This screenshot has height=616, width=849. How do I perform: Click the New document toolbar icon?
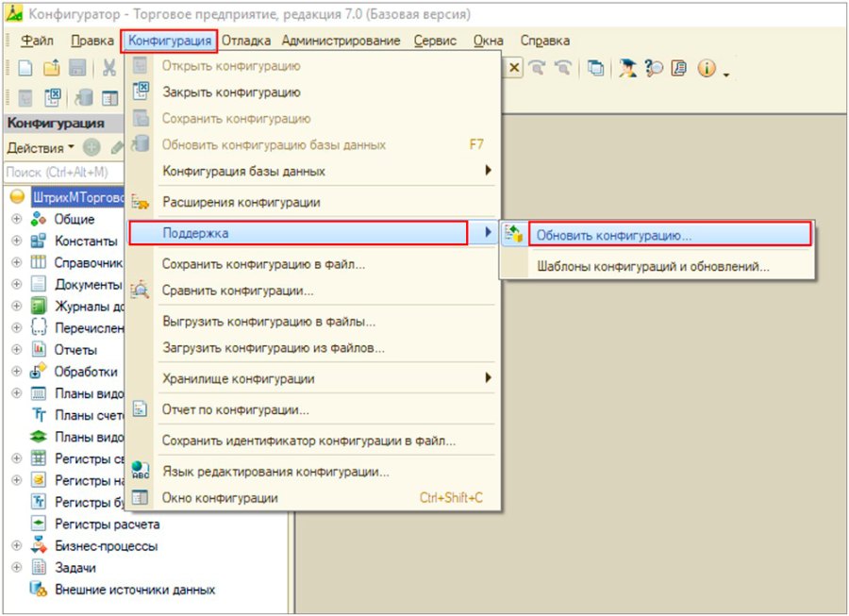[25, 68]
